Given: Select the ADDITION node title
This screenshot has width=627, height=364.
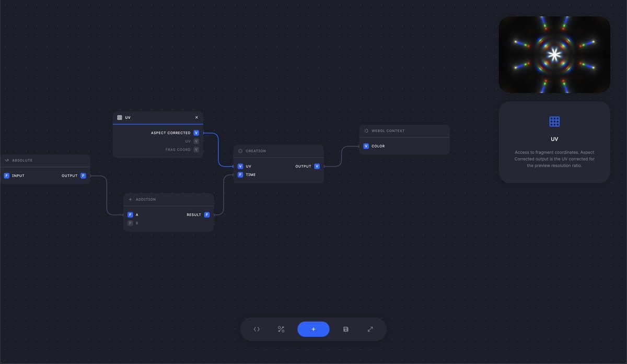Looking at the screenshot, I should (x=146, y=199).
